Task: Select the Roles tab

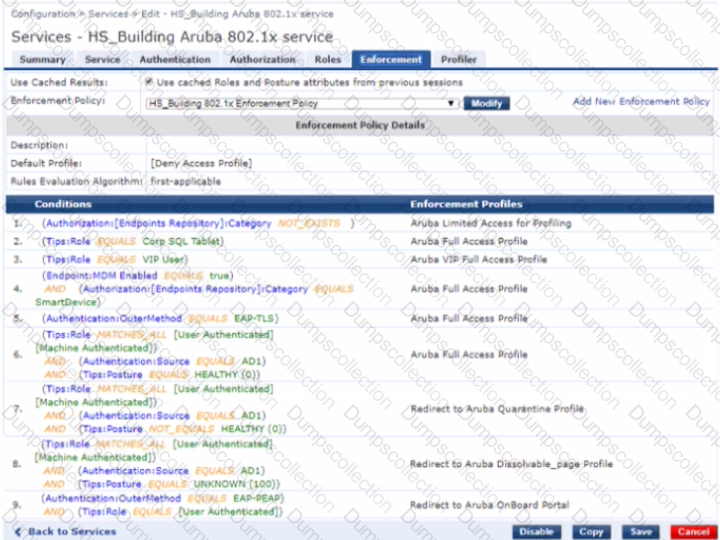Action: tap(328, 60)
